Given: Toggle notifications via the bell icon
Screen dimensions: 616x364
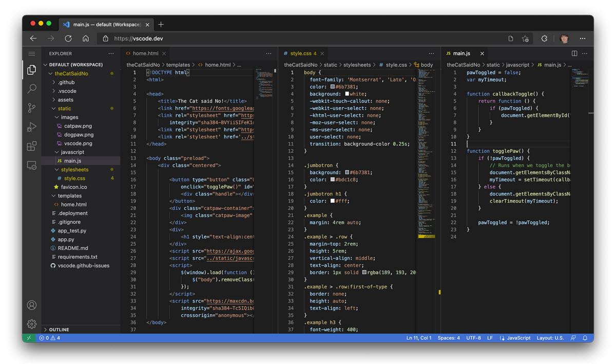Looking at the screenshot, I should click(585, 338).
